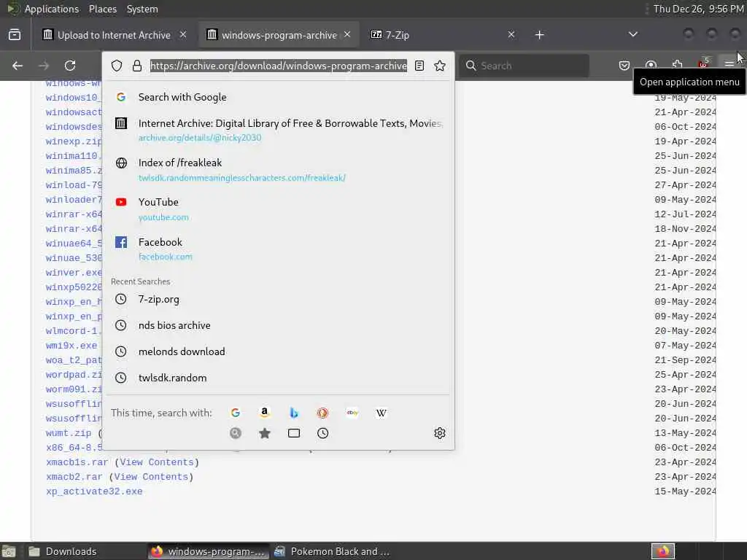
Task: Open a new tab with plus
Action: point(539,35)
